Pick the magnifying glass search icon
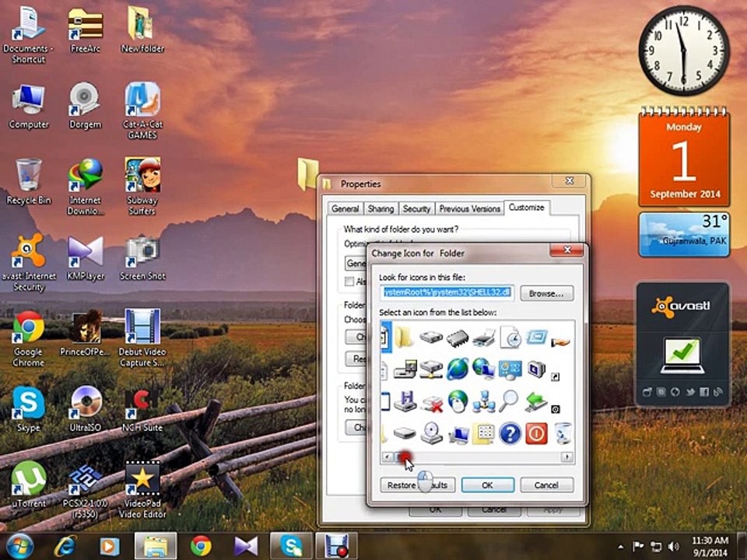This screenshot has width=747, height=560. 509,401
